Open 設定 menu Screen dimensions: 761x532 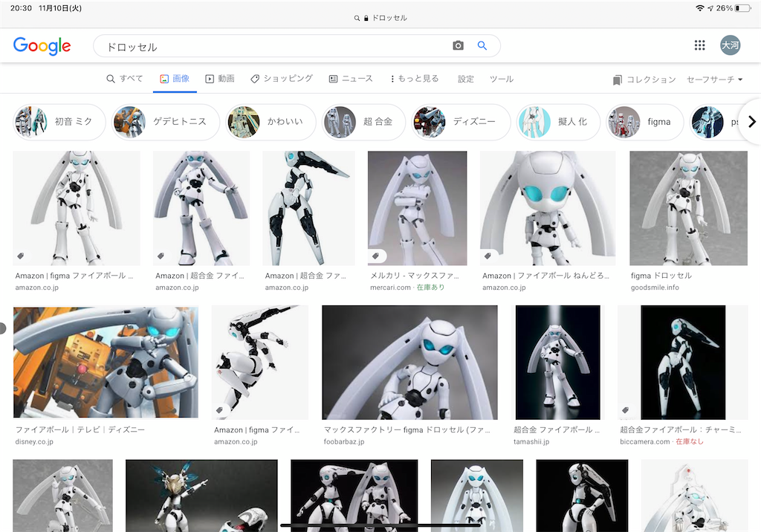[465, 79]
